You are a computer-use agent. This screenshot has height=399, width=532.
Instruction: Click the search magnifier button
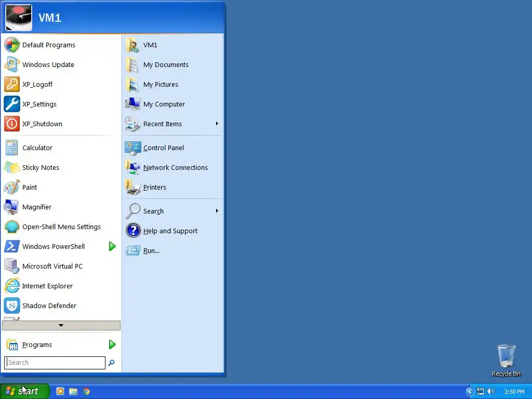tap(111, 363)
